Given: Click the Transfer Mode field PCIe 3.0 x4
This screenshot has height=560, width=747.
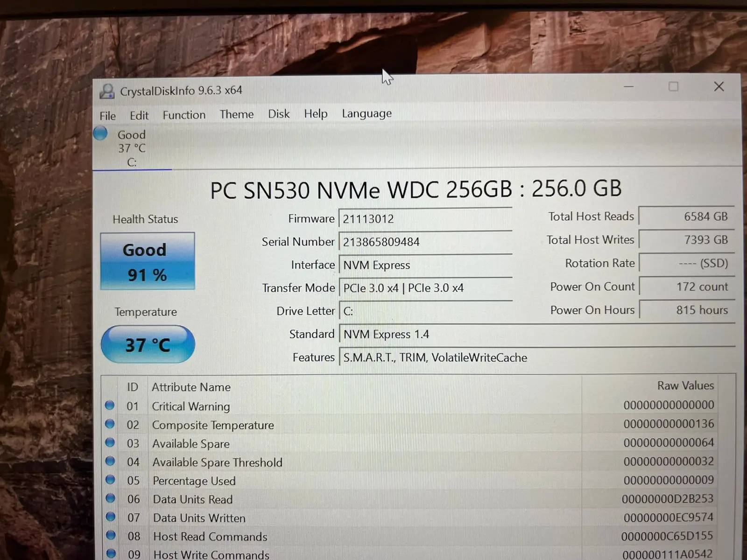Looking at the screenshot, I should click(x=425, y=288).
